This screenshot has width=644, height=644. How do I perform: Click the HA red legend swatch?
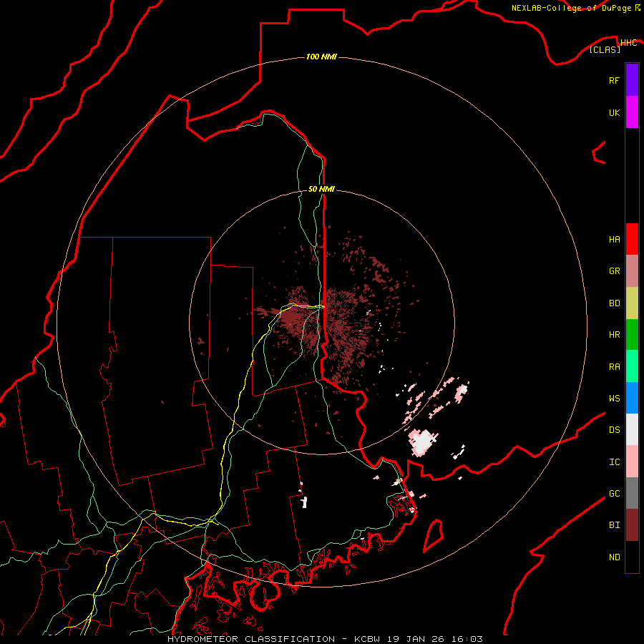[x=632, y=239]
